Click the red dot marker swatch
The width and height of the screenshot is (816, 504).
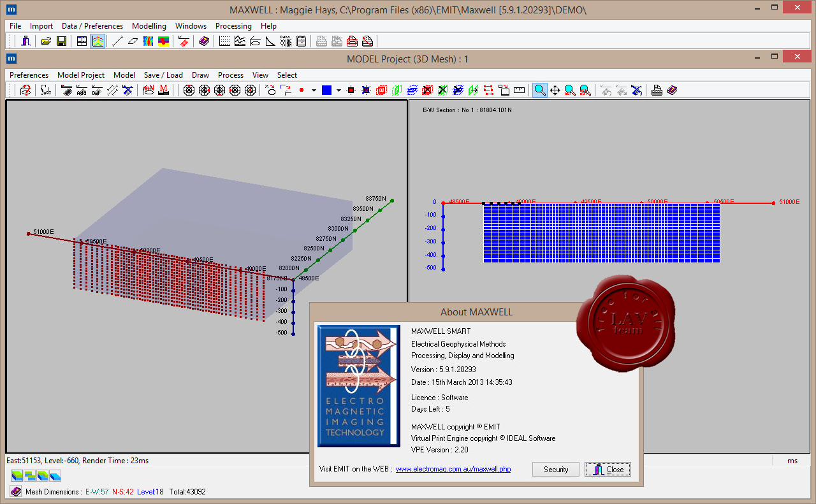[x=302, y=90]
